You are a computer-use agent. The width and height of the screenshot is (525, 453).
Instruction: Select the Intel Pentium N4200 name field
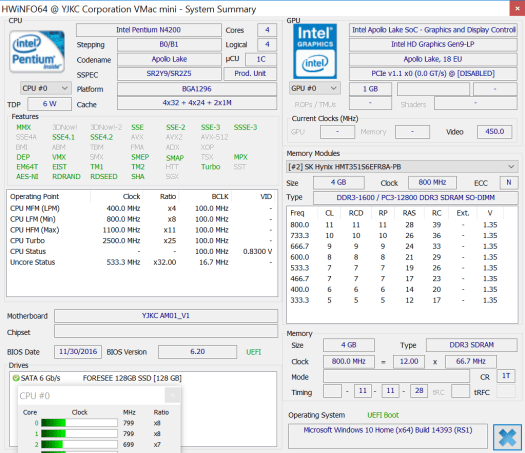[x=149, y=30]
